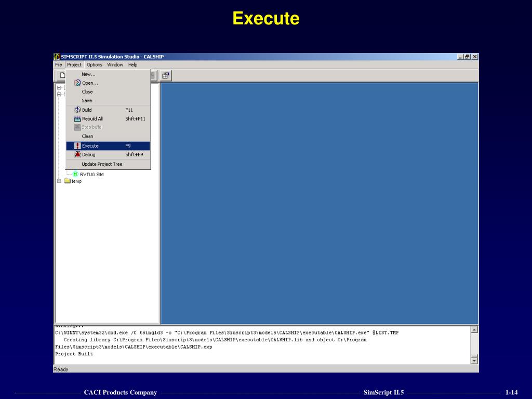
Task: Open the Options menu
Action: [95, 65]
